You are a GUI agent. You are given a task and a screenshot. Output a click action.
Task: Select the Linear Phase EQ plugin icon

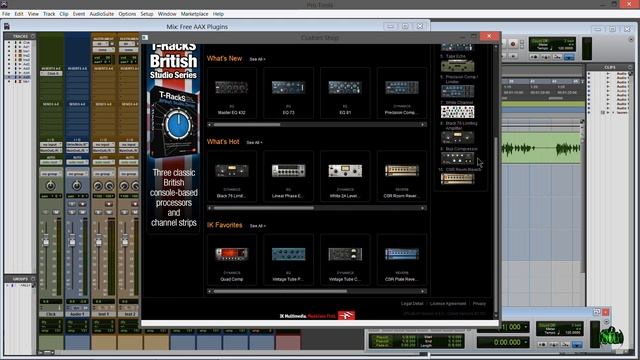(288, 171)
